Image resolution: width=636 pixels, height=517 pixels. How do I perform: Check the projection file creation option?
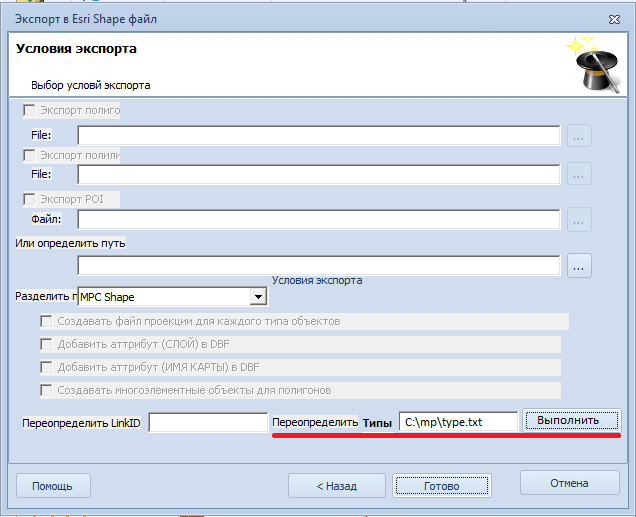pyautogui.click(x=46, y=321)
